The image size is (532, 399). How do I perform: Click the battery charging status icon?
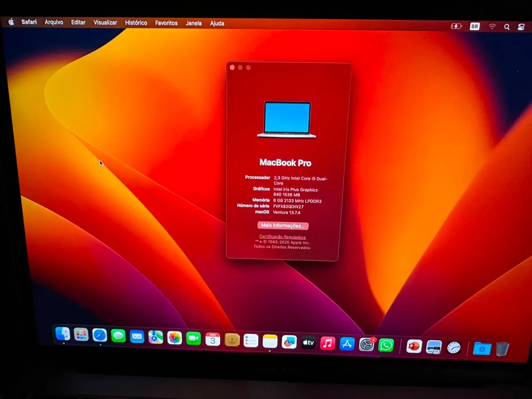[456, 26]
